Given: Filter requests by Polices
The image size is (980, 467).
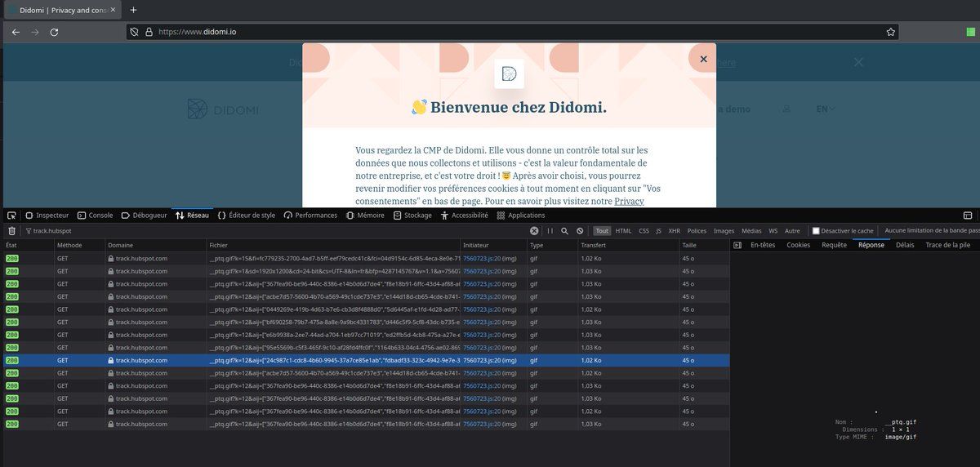Looking at the screenshot, I should pos(697,231).
